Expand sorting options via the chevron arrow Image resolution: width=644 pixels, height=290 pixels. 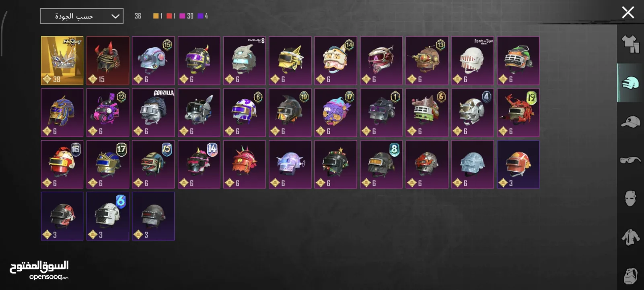pos(115,17)
